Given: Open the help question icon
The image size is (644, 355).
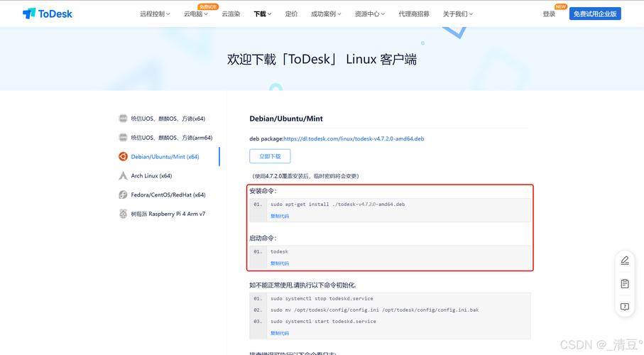Looking at the screenshot, I should point(625,307).
